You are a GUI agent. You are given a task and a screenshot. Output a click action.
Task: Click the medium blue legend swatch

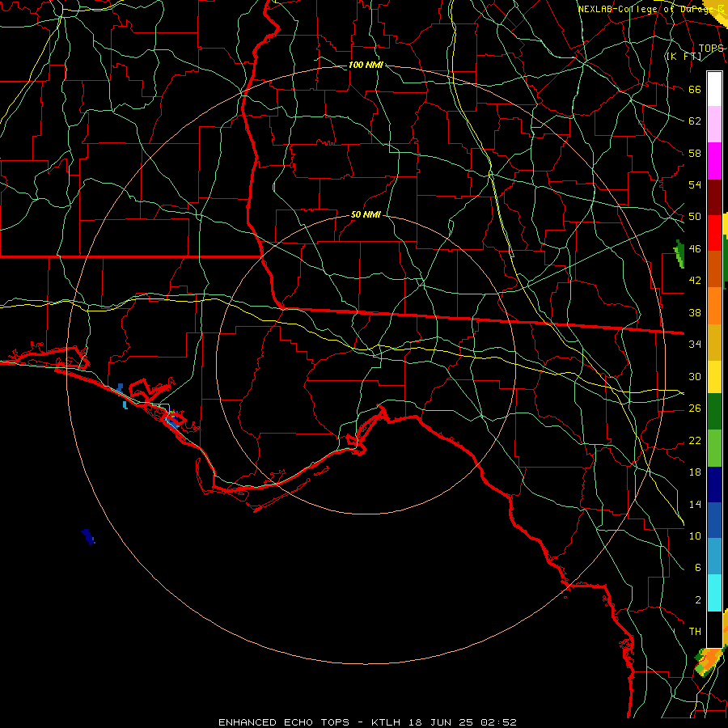(x=714, y=520)
